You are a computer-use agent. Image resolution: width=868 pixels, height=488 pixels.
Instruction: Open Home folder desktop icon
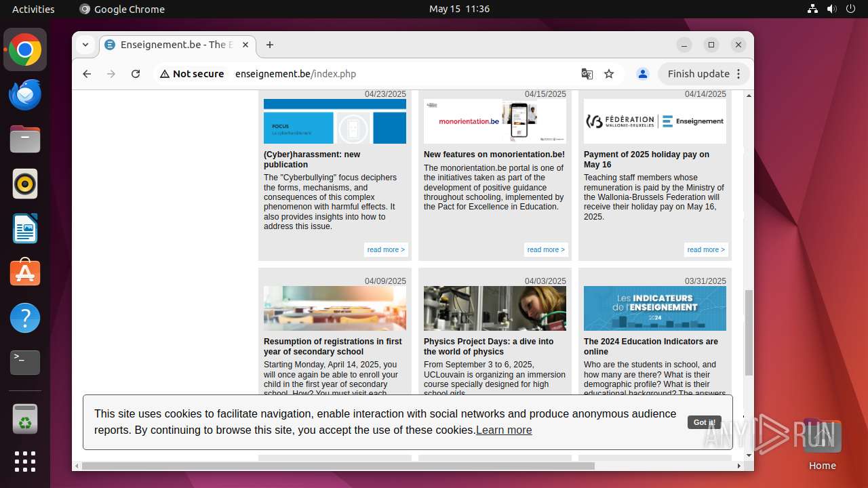822,444
